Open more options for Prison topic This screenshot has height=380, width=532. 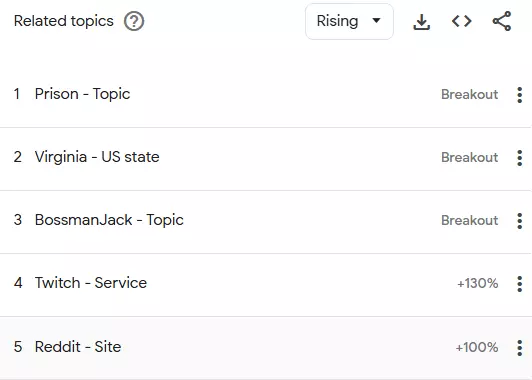click(x=519, y=95)
